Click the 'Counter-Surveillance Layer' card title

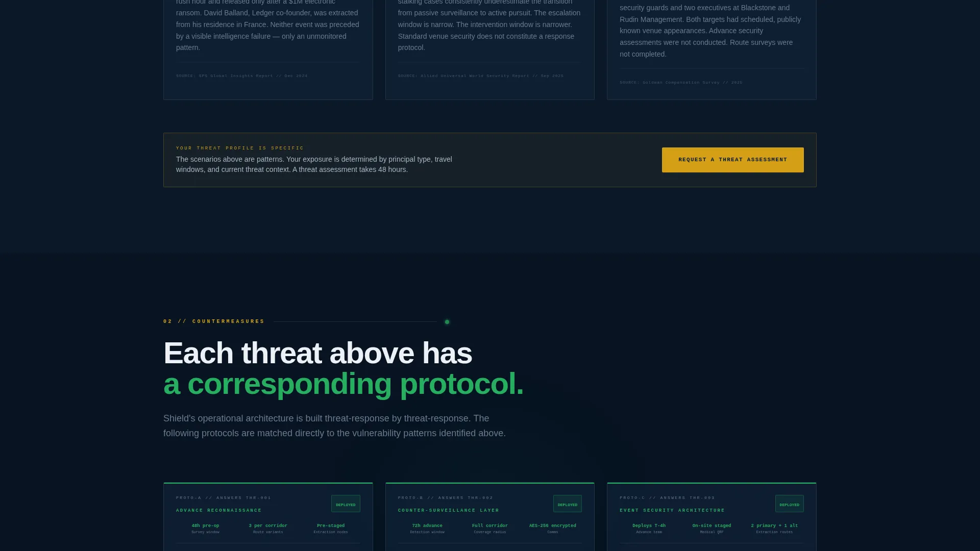click(449, 510)
